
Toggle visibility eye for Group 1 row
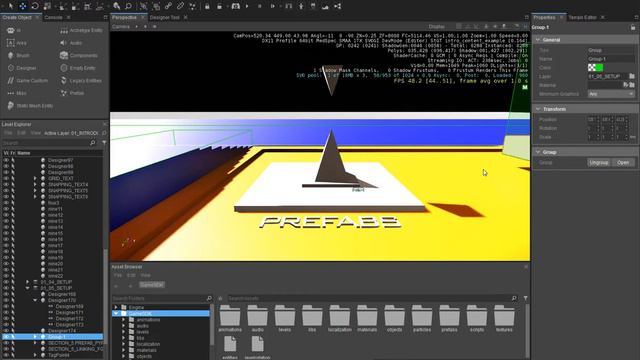pos(6,337)
